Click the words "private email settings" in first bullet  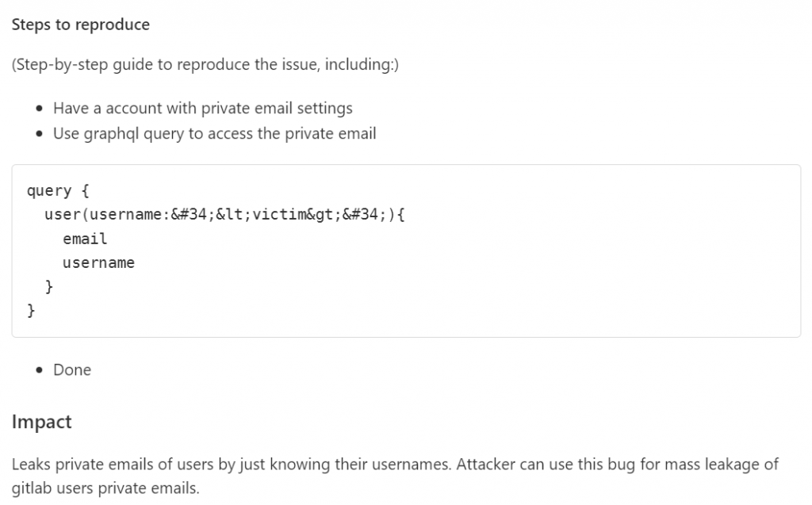coord(281,108)
